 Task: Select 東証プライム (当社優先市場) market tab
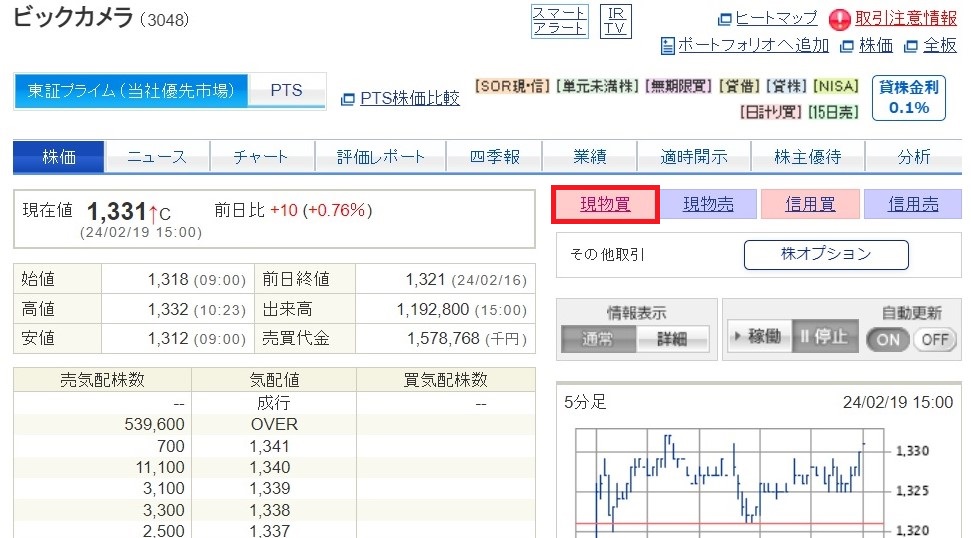[x=131, y=91]
